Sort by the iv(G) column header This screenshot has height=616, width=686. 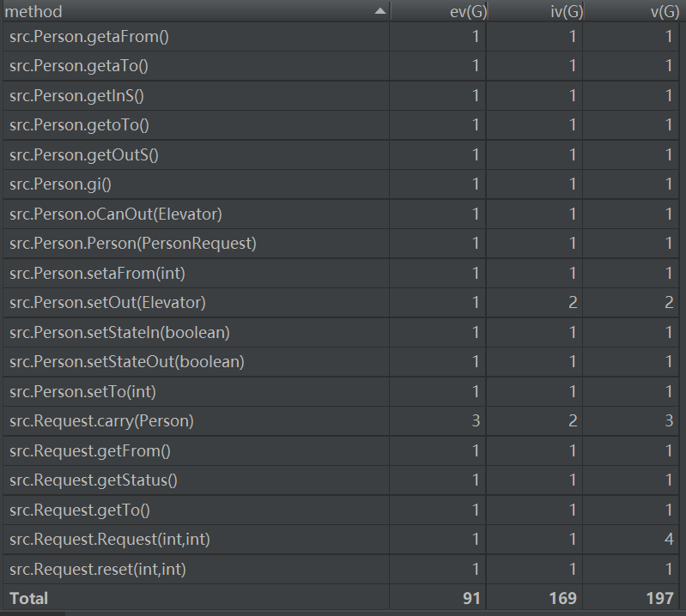tap(535, 11)
